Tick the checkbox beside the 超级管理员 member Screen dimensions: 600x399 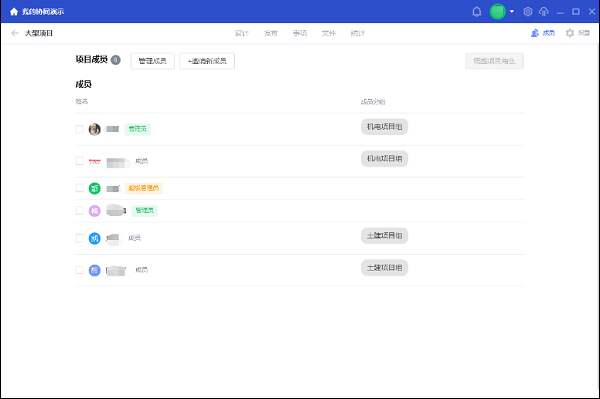[x=80, y=188]
